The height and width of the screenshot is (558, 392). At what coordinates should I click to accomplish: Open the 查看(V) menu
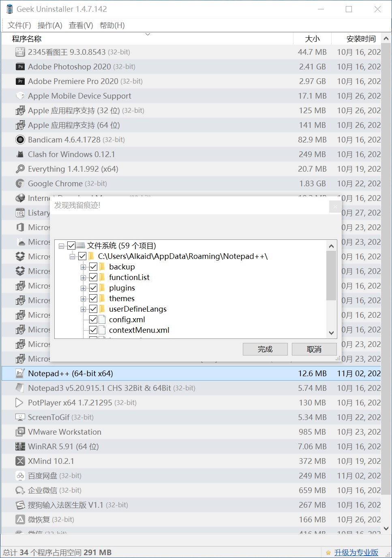[81, 25]
